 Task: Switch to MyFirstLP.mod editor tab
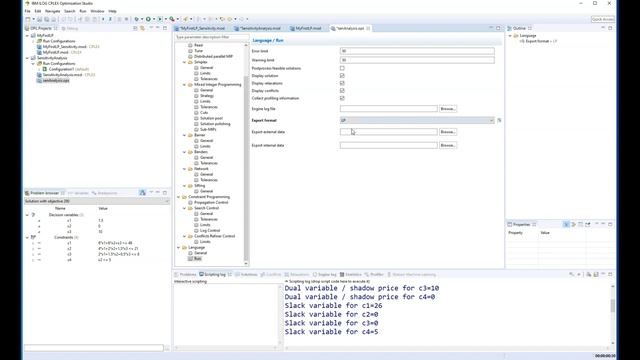pyautogui.click(x=307, y=29)
